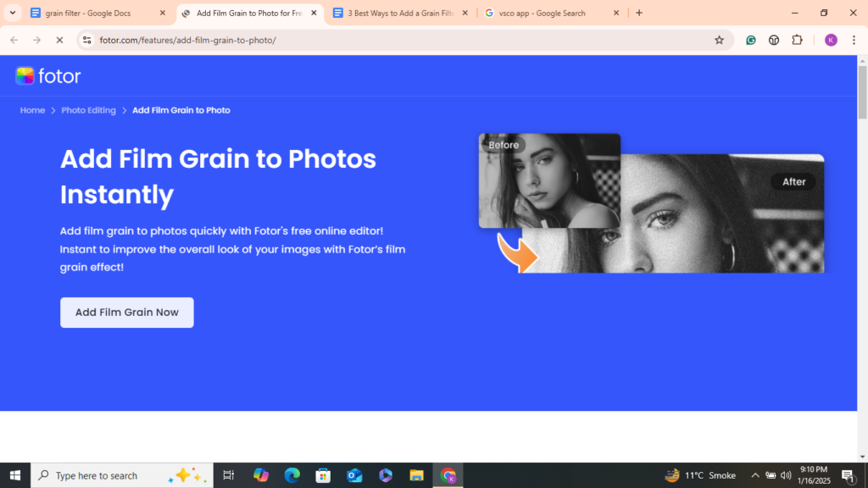
Task: Click the view site information icon
Action: [86, 39]
